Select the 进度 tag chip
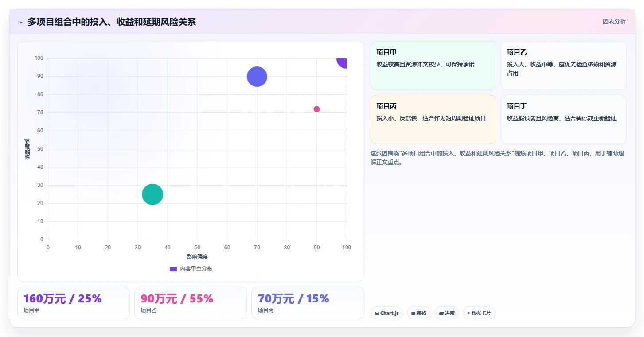Viewport: 644px width, 337px height. (x=446, y=313)
